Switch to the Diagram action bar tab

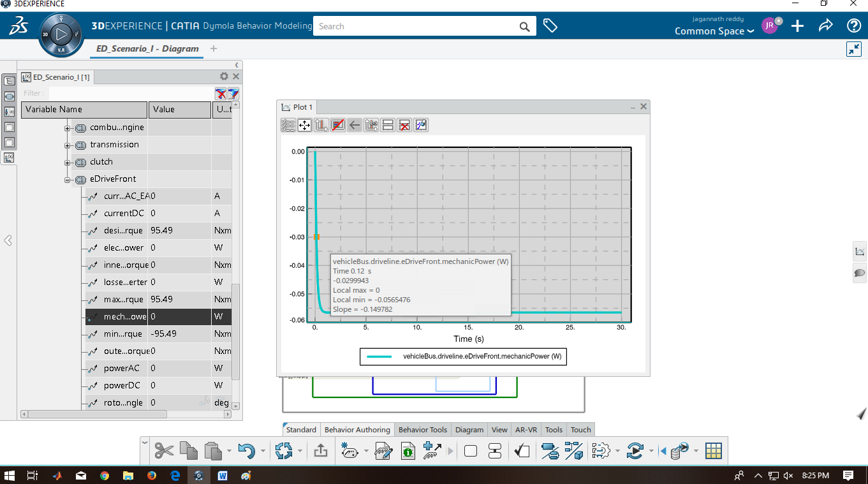point(469,430)
